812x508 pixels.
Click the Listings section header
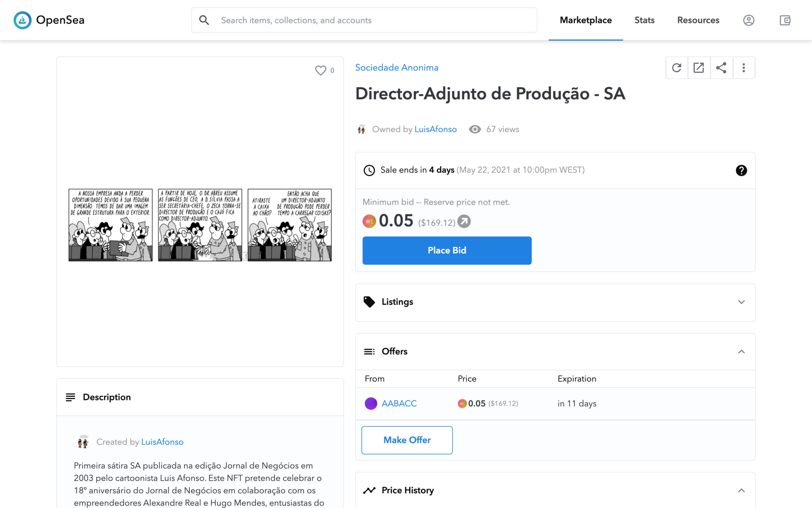(555, 302)
